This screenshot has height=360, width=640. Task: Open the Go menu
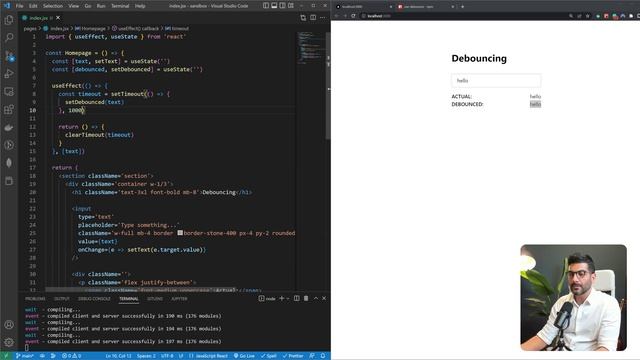88,6
